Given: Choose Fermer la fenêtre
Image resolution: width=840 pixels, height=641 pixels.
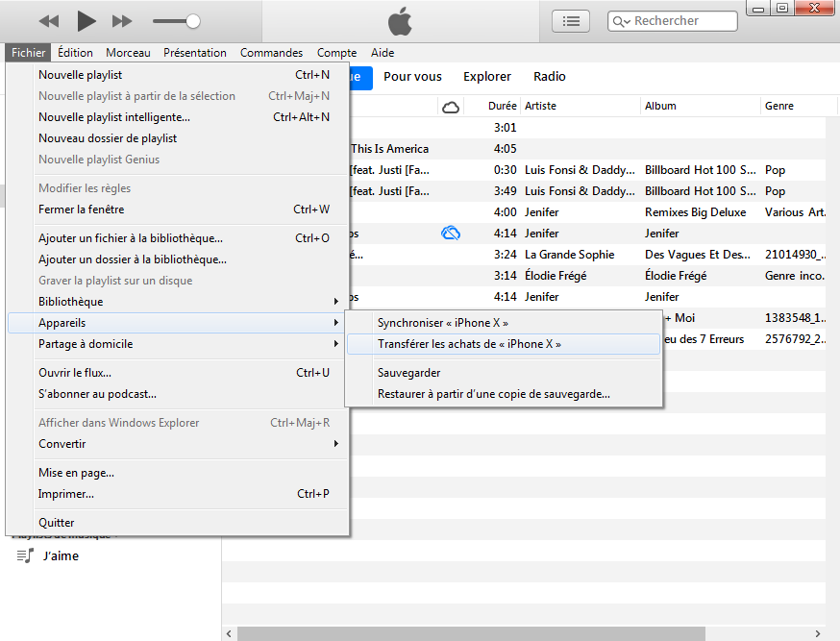Looking at the screenshot, I should 178,210.
